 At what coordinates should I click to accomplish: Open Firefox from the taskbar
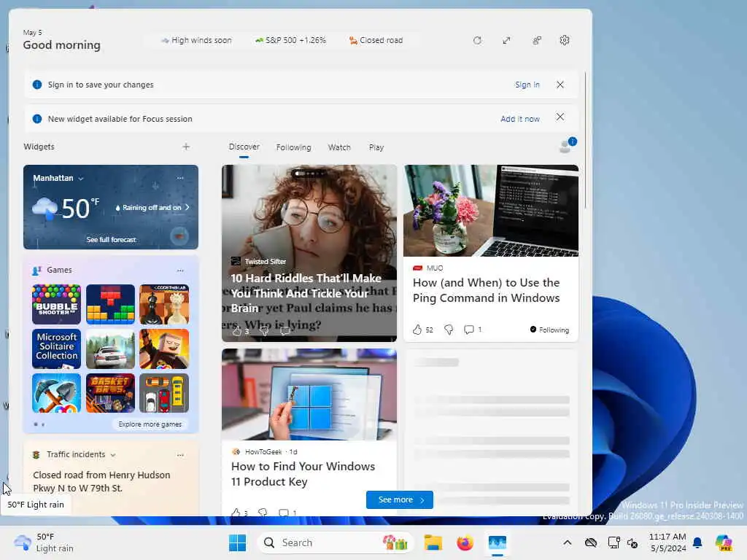[465, 542]
